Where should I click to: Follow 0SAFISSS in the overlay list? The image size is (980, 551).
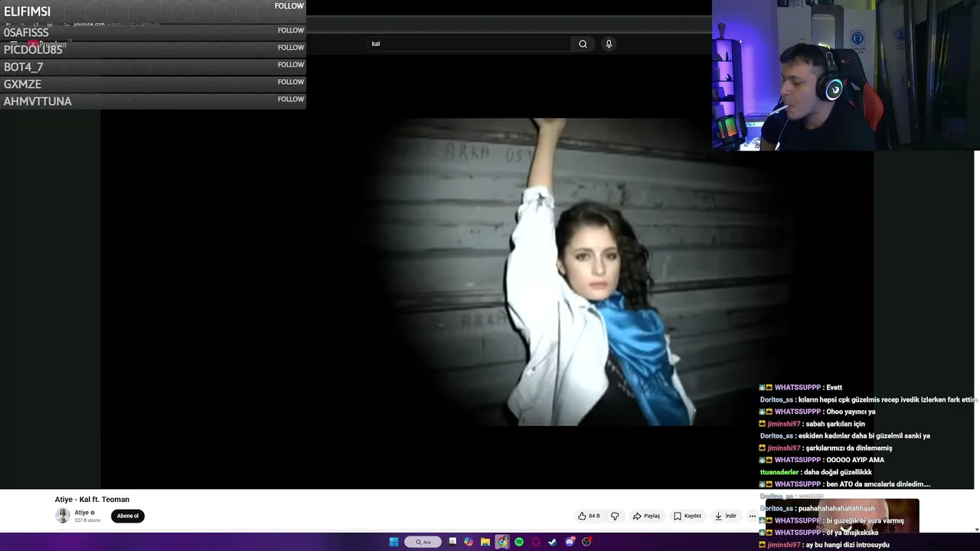[x=290, y=31]
